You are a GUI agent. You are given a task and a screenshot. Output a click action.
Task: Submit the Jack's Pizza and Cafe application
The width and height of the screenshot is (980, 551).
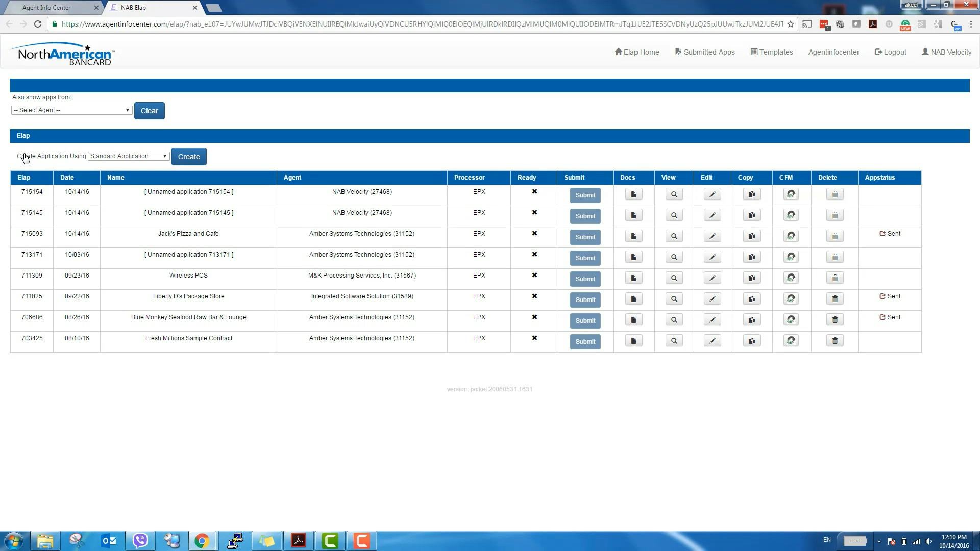click(585, 237)
